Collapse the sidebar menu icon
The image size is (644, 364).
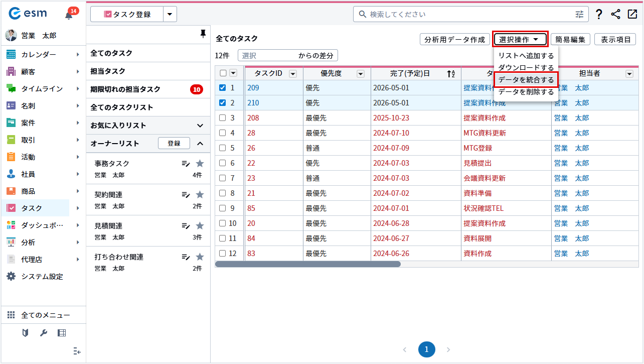[77, 351]
